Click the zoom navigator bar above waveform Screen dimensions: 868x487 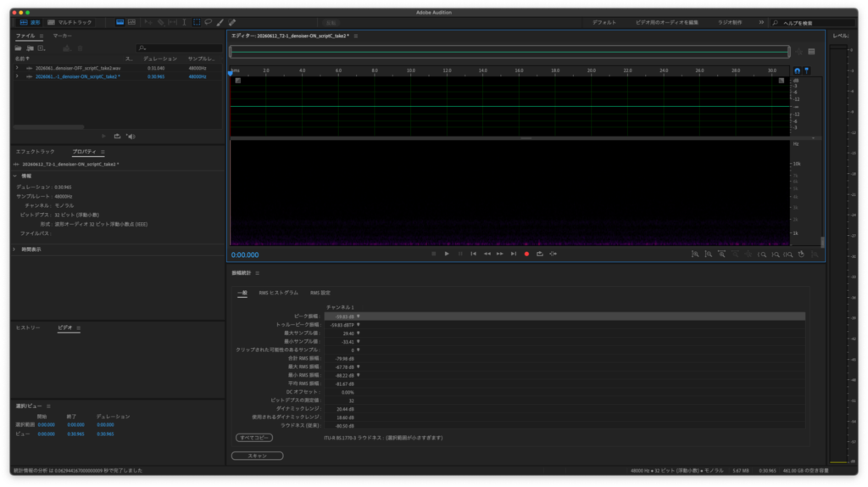click(x=509, y=52)
